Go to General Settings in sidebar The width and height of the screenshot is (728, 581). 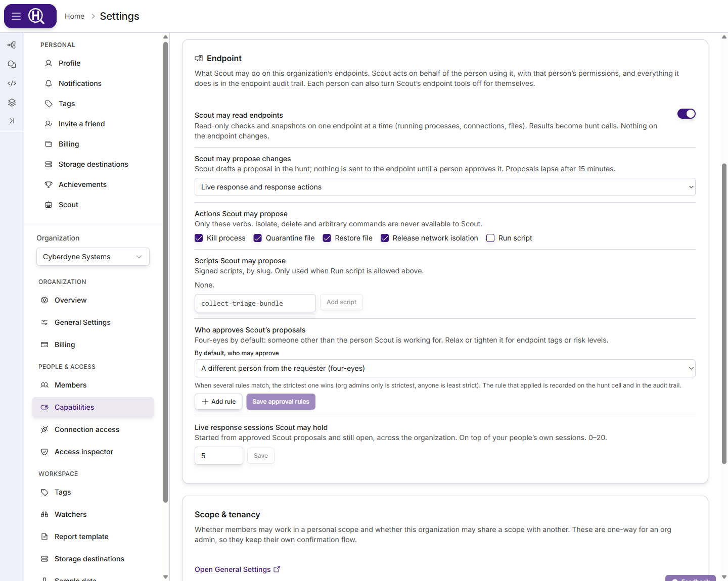click(93, 322)
